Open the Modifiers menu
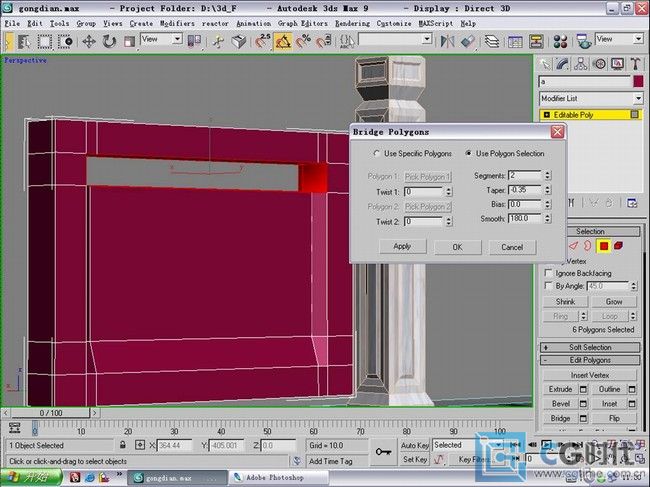 pyautogui.click(x=177, y=24)
